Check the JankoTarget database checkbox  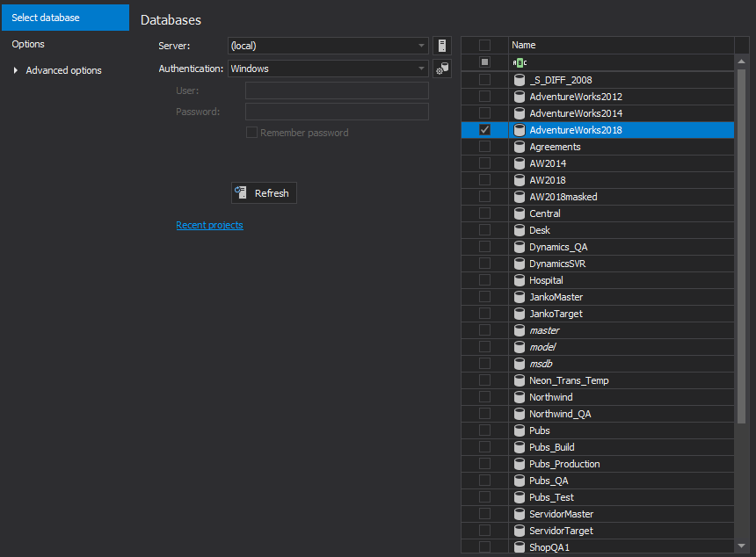484,314
